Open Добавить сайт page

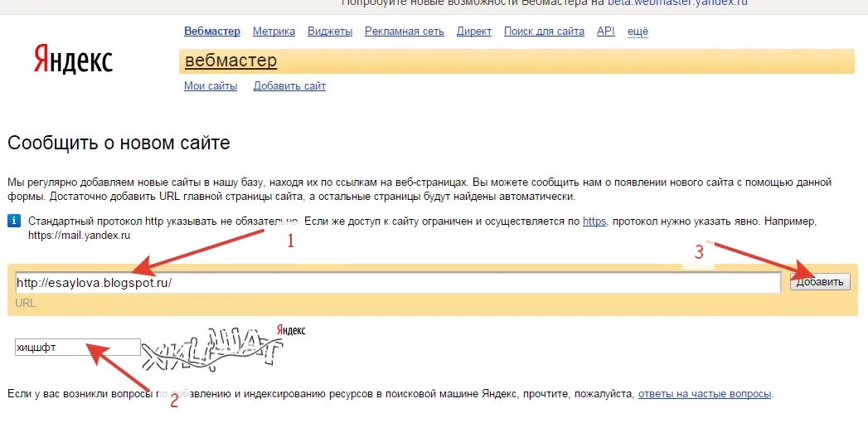pyautogui.click(x=289, y=86)
